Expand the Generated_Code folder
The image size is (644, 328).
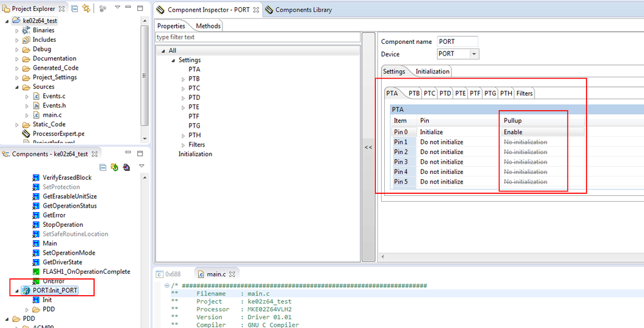tap(17, 68)
